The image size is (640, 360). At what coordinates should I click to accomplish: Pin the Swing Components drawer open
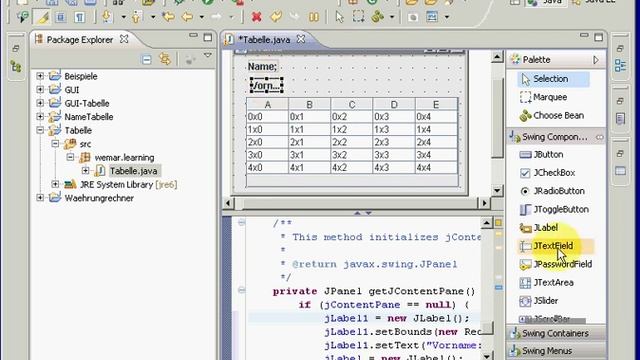(599, 137)
